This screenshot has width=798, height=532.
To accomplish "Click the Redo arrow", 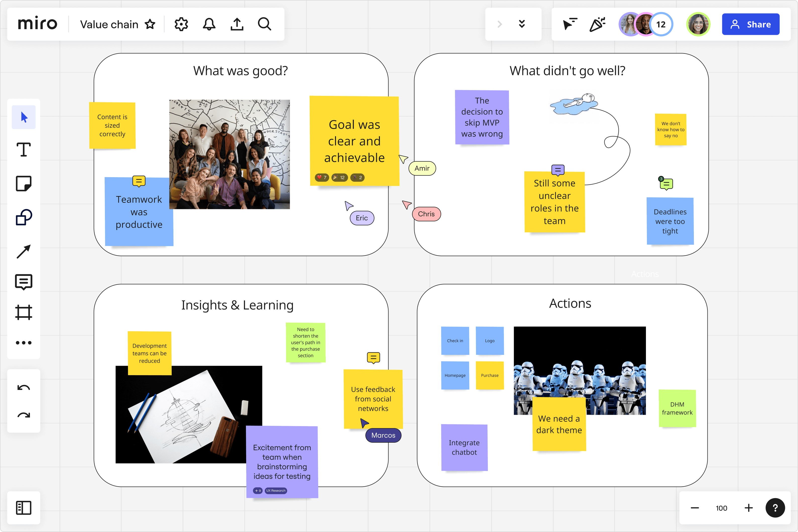I will (23, 415).
